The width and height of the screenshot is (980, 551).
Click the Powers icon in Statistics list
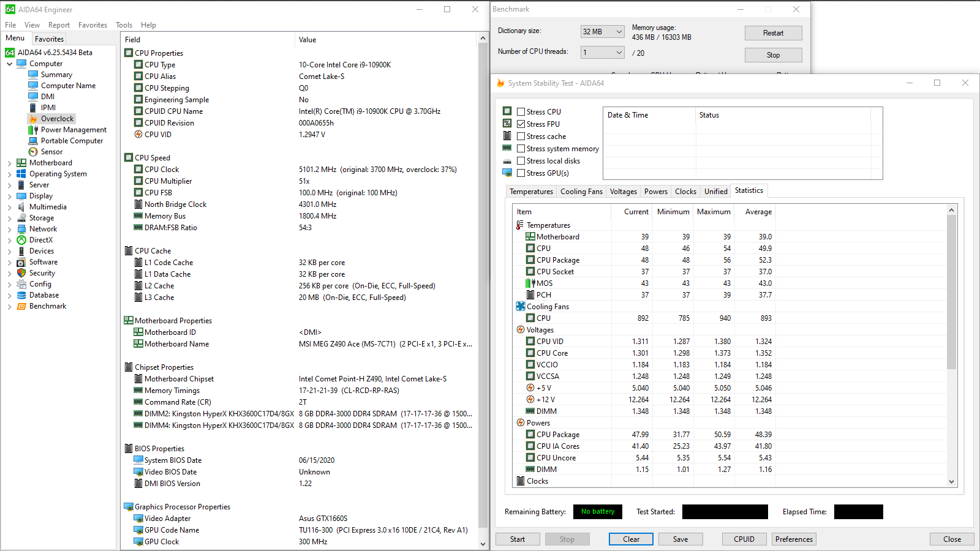coord(521,423)
